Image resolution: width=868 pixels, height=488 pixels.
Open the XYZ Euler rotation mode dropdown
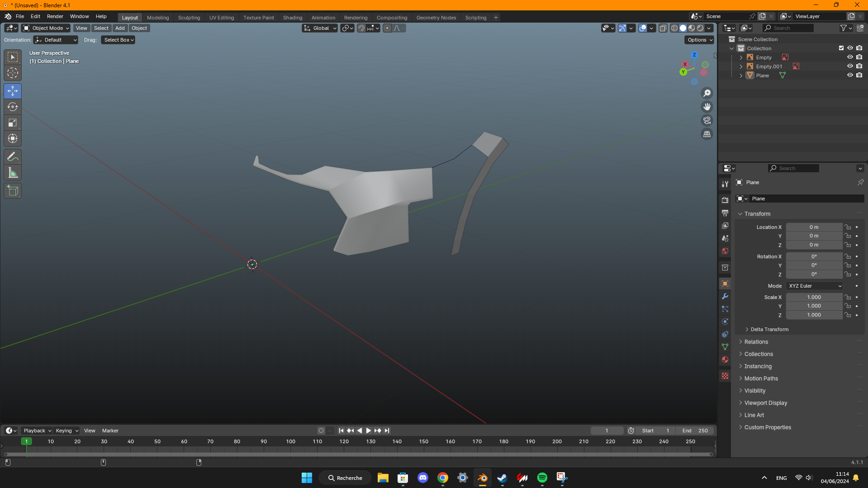[x=814, y=286]
